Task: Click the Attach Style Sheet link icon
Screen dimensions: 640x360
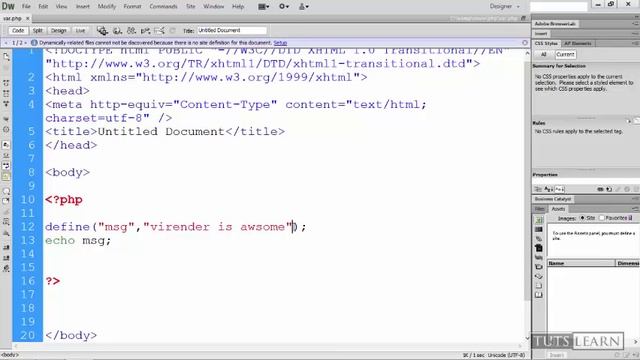Action: pos(600,189)
